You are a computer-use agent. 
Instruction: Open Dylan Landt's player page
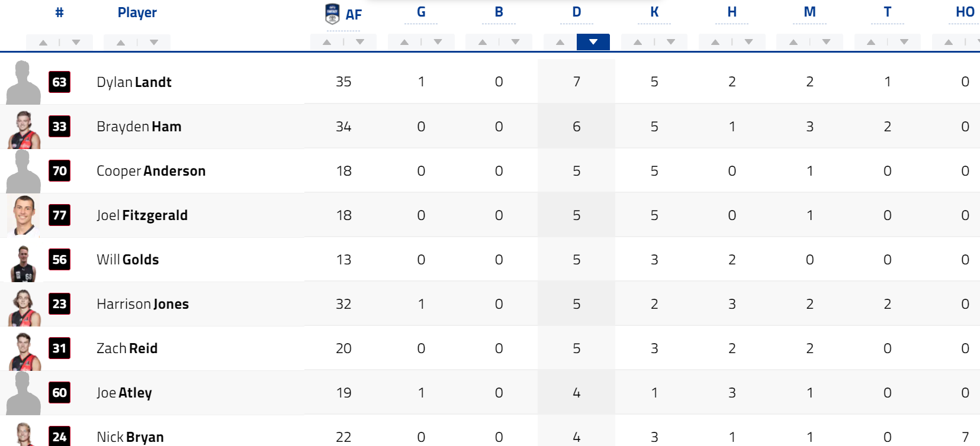coord(134,82)
